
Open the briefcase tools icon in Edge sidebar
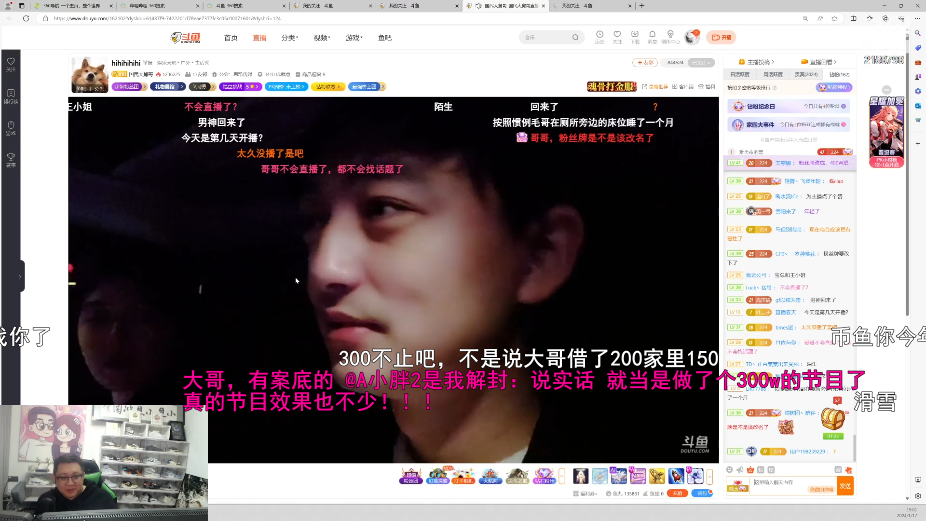click(x=918, y=62)
